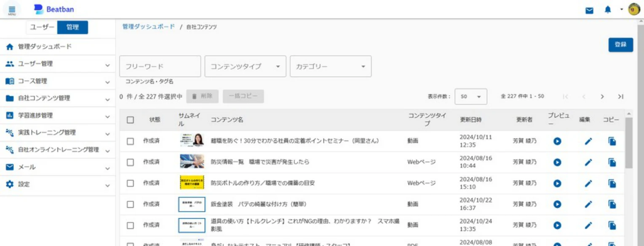Open the notification bell icon
Image resolution: width=644 pixels, height=246 pixels.
pos(608,10)
